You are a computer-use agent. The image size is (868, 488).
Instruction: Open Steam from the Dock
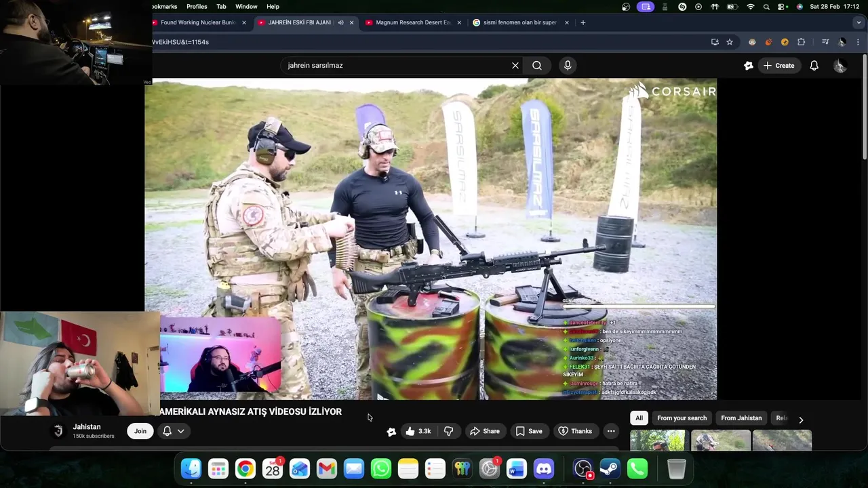coord(610,469)
